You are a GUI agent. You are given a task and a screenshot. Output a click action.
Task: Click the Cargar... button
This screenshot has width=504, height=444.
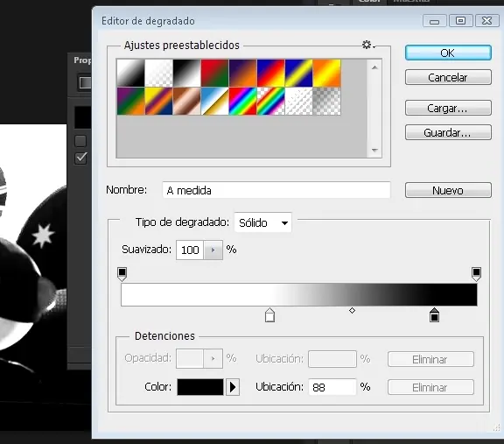coord(448,108)
